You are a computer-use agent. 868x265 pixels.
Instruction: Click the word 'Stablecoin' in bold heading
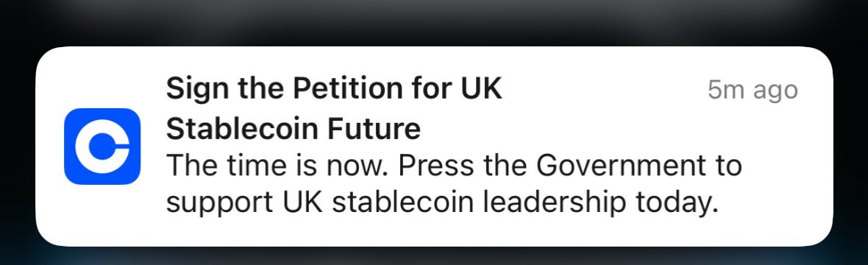coord(241,129)
